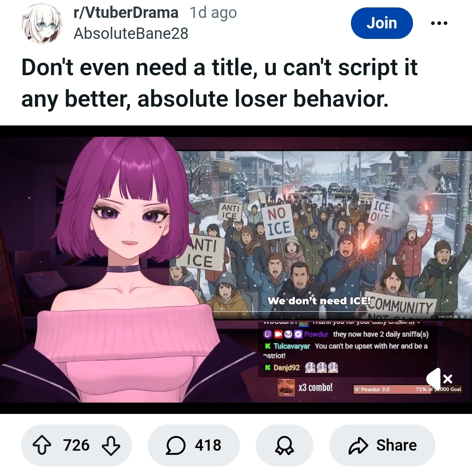Give an award to the post
The width and height of the screenshot is (472, 476).
[x=284, y=445]
